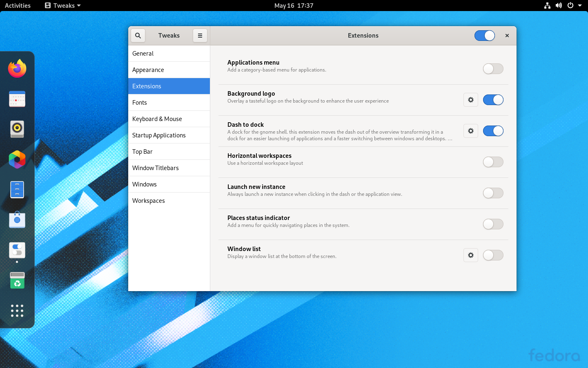
Task: Open the Trash recycle icon in dock
Action: 17,280
